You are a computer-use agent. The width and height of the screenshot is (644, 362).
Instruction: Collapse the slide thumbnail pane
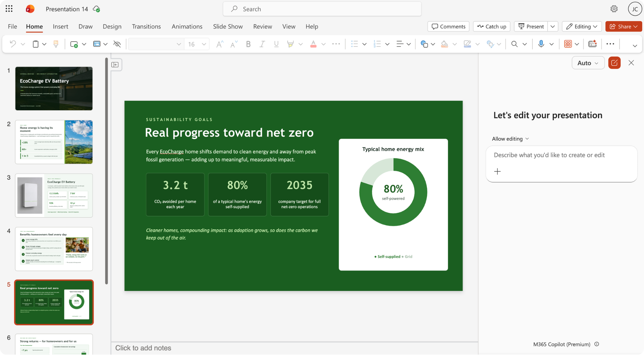(x=115, y=65)
